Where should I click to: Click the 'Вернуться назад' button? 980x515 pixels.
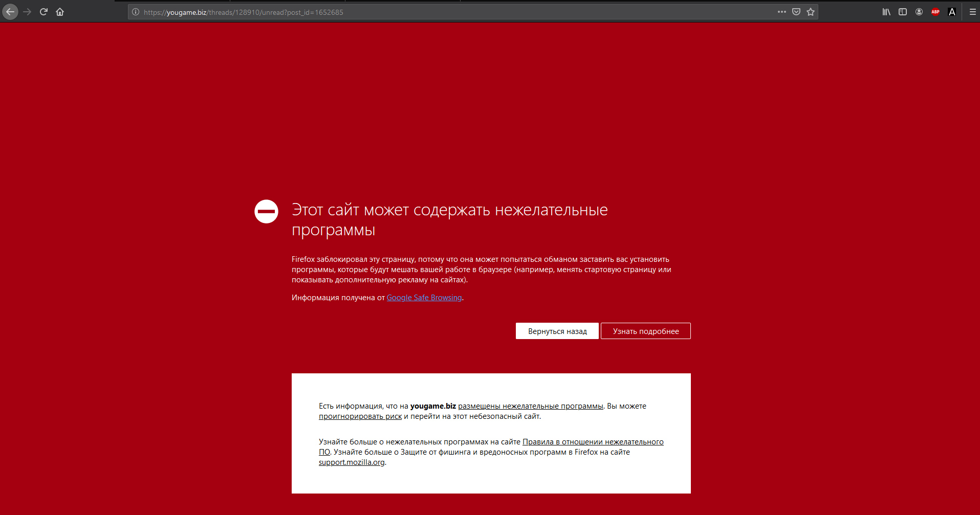coord(557,331)
